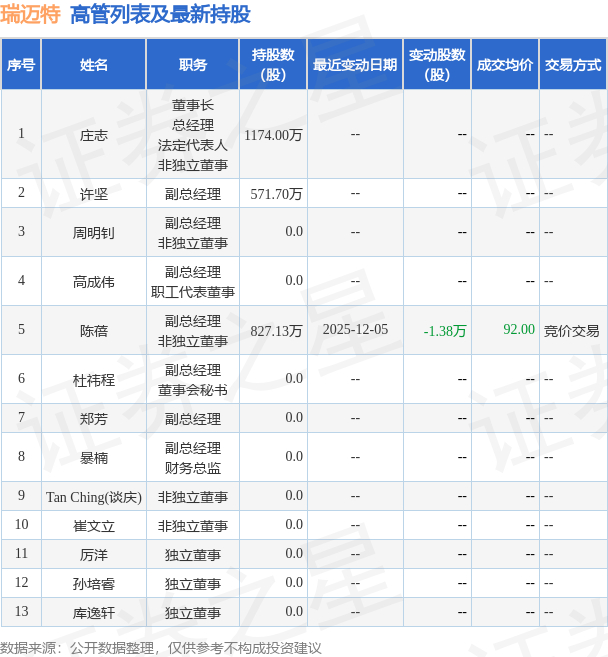
Task: Click the average price 92.00
Action: [519, 329]
